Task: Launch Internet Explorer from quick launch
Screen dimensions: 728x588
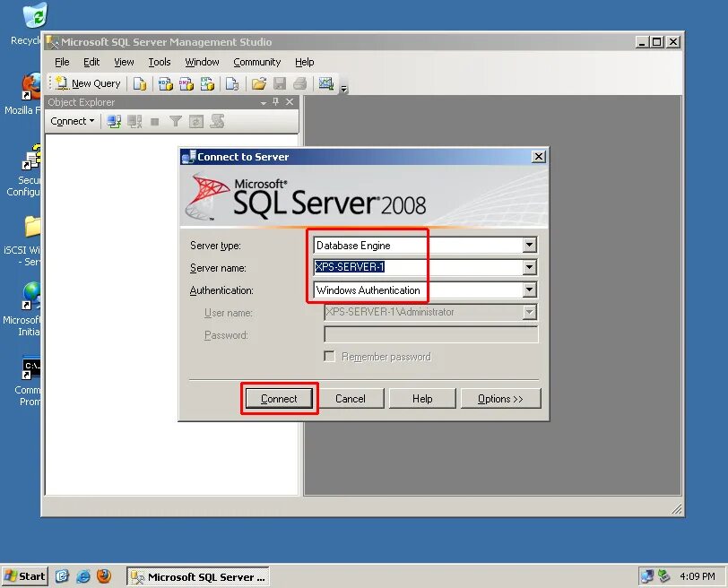Action: pyautogui.click(x=83, y=576)
